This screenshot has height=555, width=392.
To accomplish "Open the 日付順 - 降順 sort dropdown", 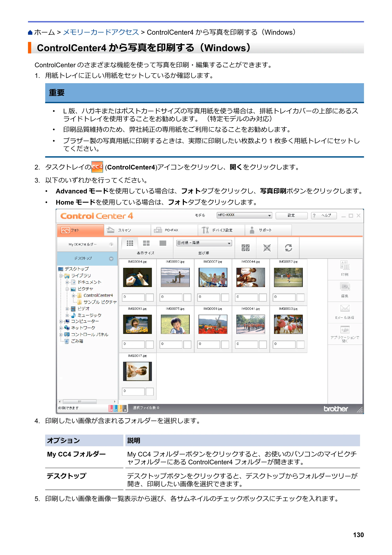I will [x=204, y=243].
